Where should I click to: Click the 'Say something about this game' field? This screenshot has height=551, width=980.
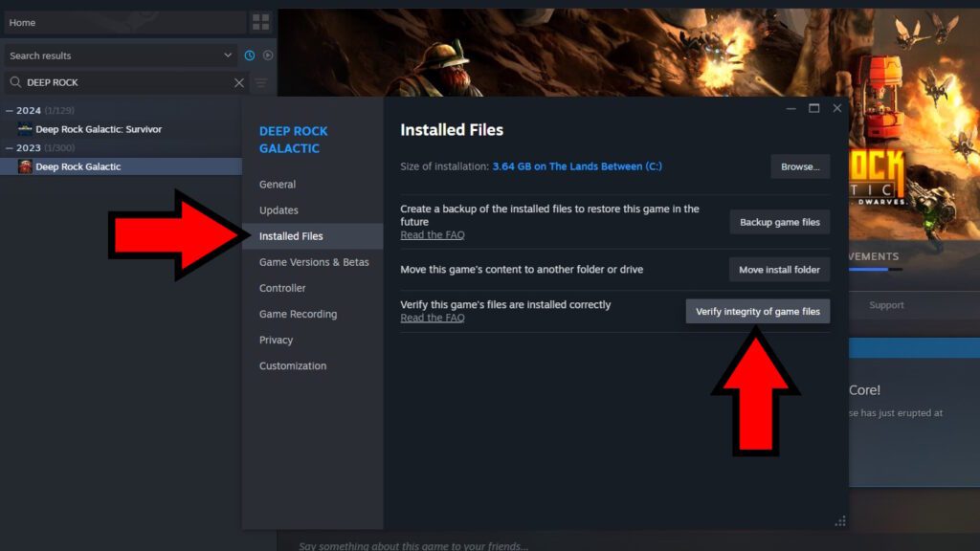coord(413,545)
